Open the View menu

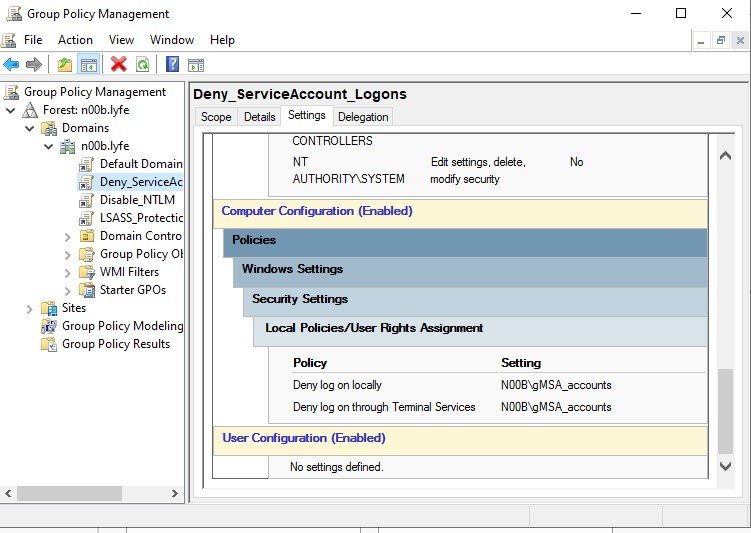click(x=121, y=40)
